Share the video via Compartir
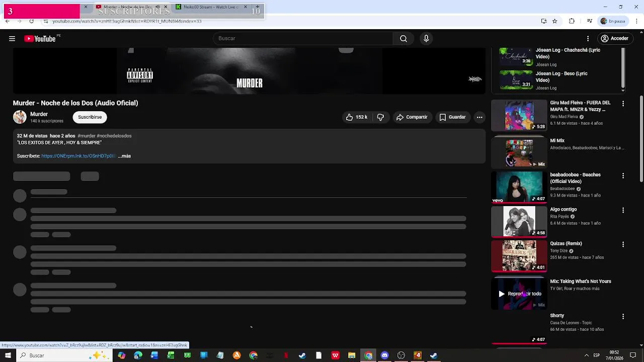The image size is (644, 362). point(412,117)
